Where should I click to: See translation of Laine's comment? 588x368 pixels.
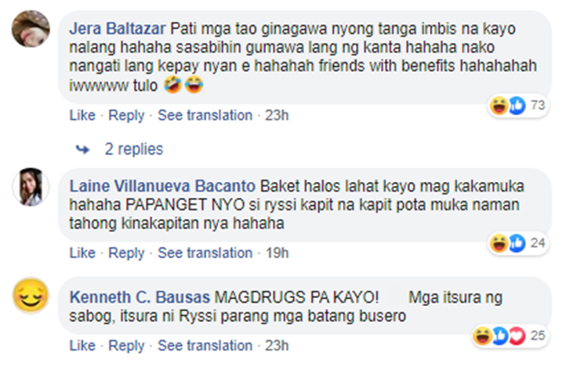tap(205, 253)
